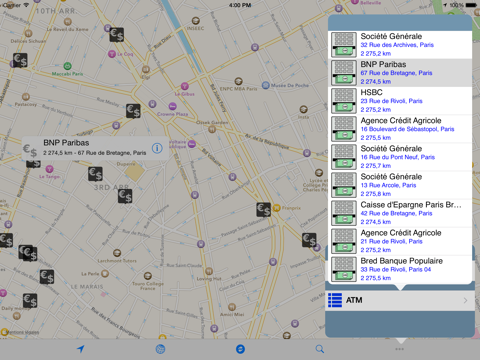This screenshot has height=360, width=480.
Task: Tap the pink Le Coq icon
Action: point(112,54)
